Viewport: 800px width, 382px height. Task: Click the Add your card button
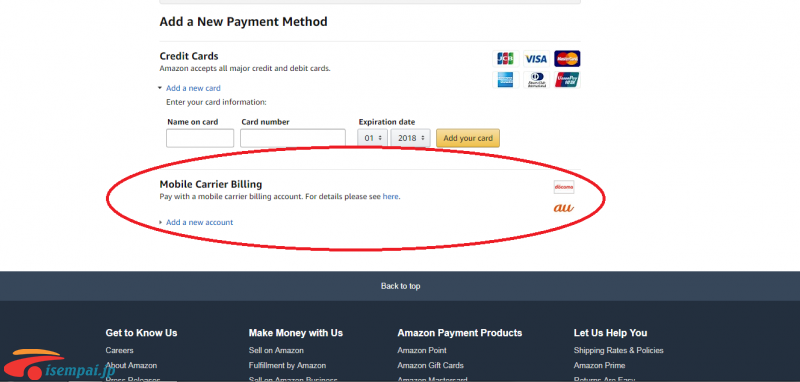click(468, 138)
